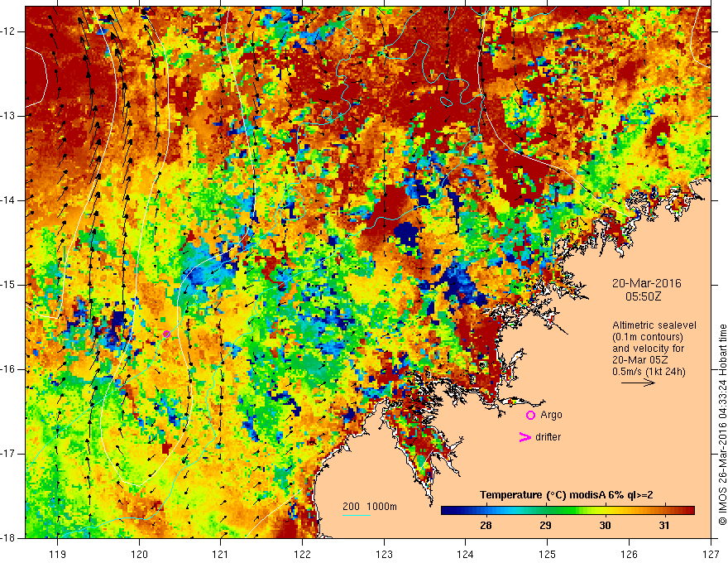Click latitude axis label -15
This screenshot has width=728, height=563.
9,285
